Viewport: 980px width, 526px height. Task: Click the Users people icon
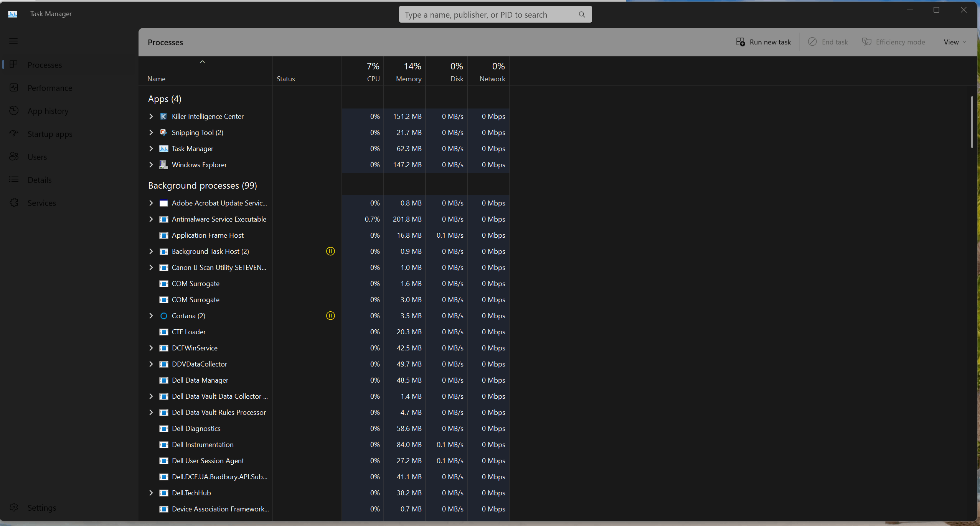(14, 156)
